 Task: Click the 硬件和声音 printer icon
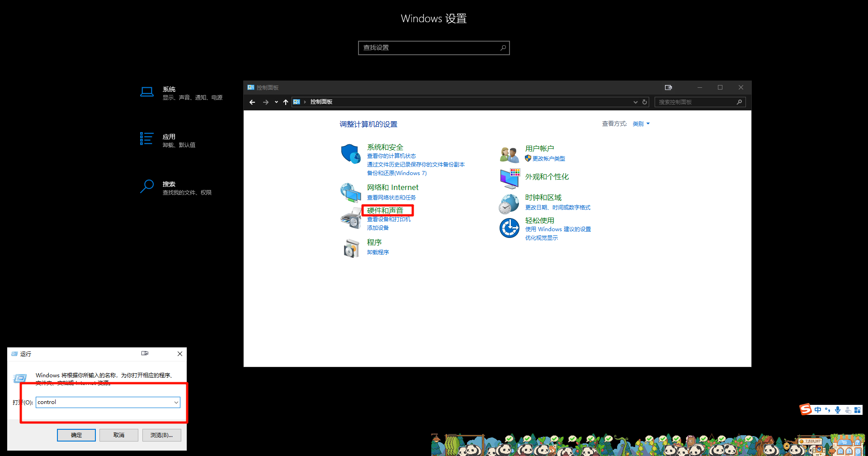pyautogui.click(x=351, y=218)
